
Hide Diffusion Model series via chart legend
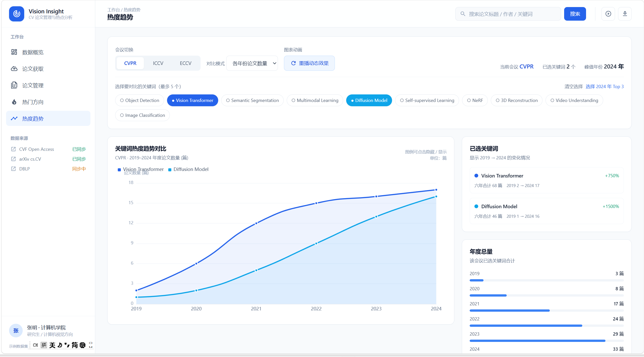tap(188, 169)
